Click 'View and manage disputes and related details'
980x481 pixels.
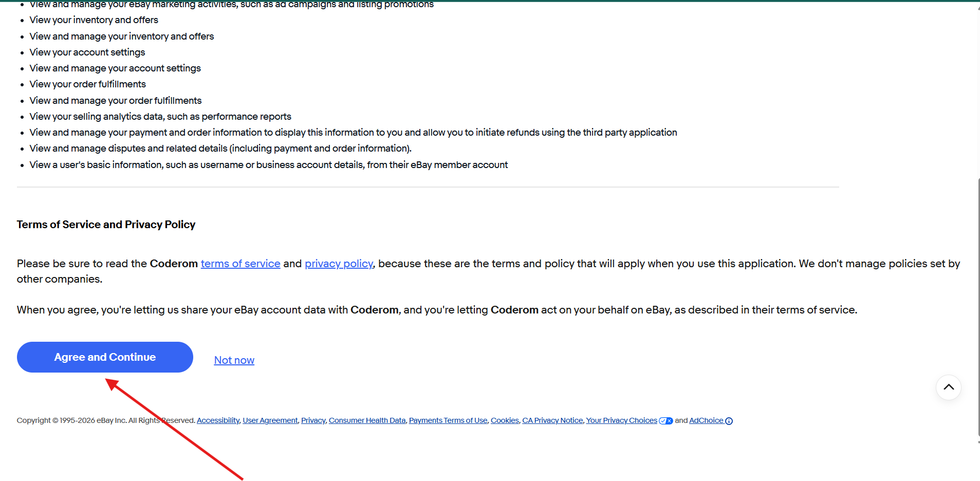click(x=220, y=149)
